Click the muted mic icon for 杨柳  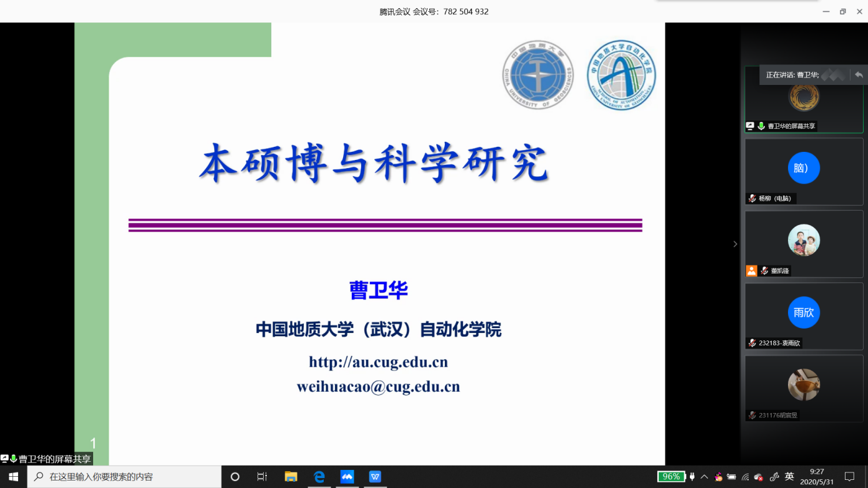(752, 199)
